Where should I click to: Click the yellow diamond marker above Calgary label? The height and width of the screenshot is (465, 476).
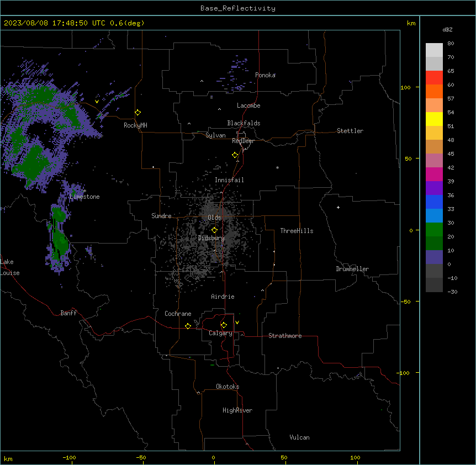click(224, 325)
